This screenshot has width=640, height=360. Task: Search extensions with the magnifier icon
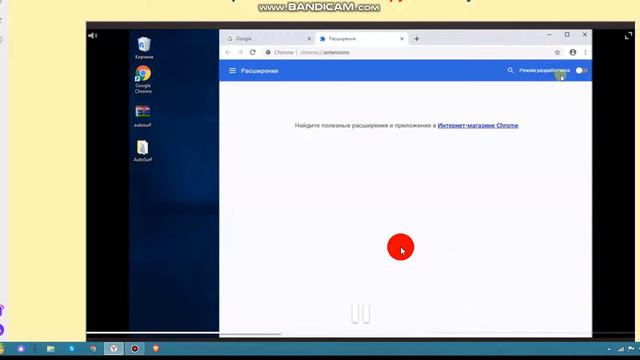(x=510, y=71)
